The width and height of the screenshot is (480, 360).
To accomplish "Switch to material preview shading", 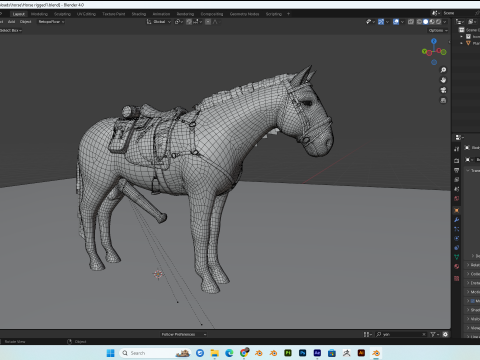I will (432, 22).
